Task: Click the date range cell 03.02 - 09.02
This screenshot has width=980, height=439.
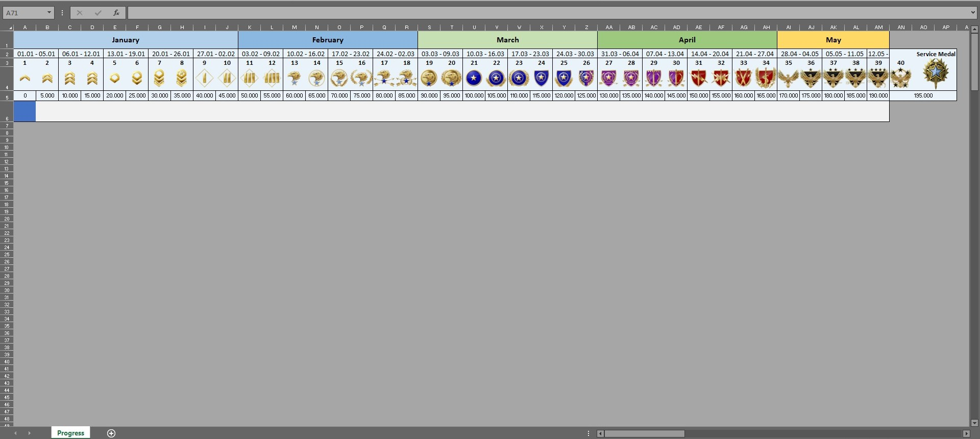Action: coord(260,54)
